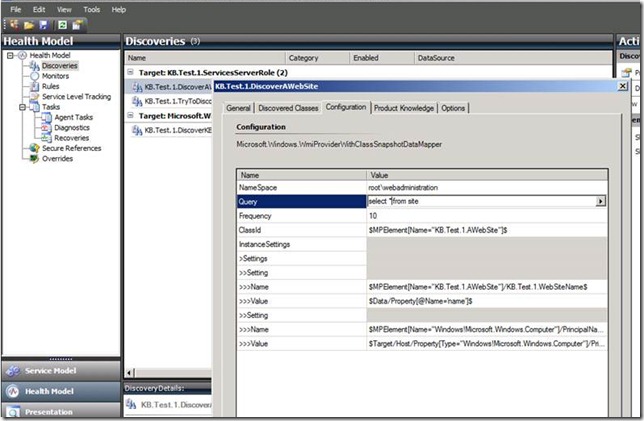Click the green refresh toolbar icon
Screen dimensions: 644x421
62,25
